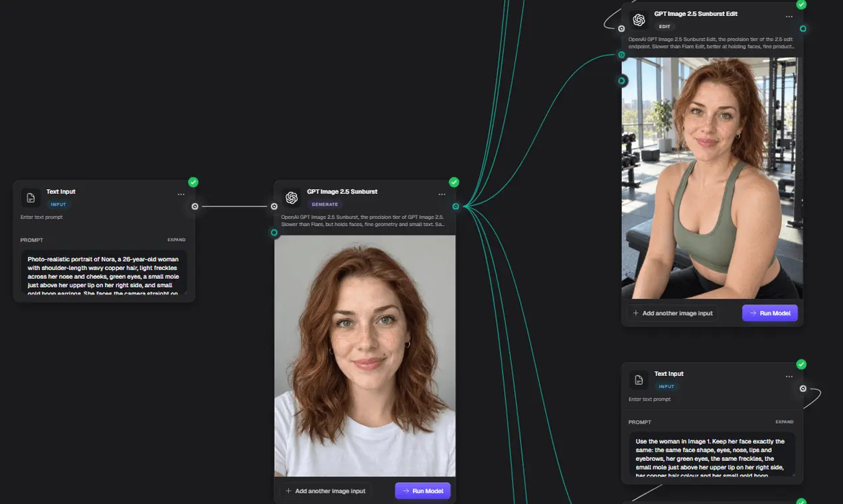
Task: Click into the Nora portrait prompt text box
Action: [x=104, y=272]
